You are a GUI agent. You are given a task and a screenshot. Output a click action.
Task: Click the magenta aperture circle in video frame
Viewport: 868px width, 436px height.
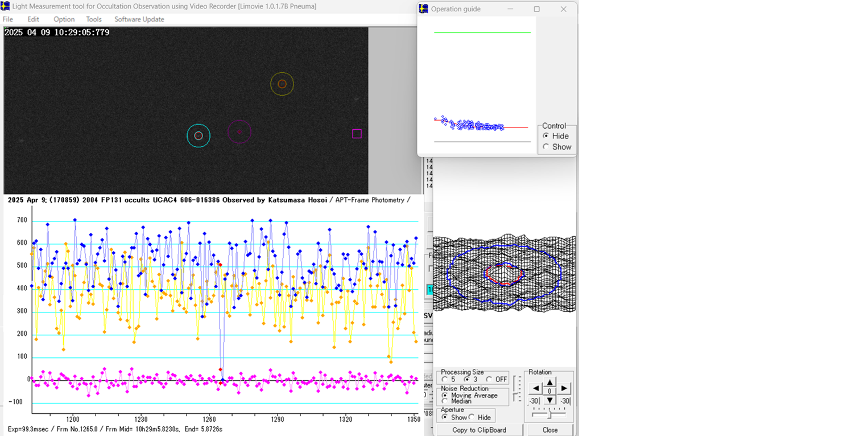click(239, 132)
